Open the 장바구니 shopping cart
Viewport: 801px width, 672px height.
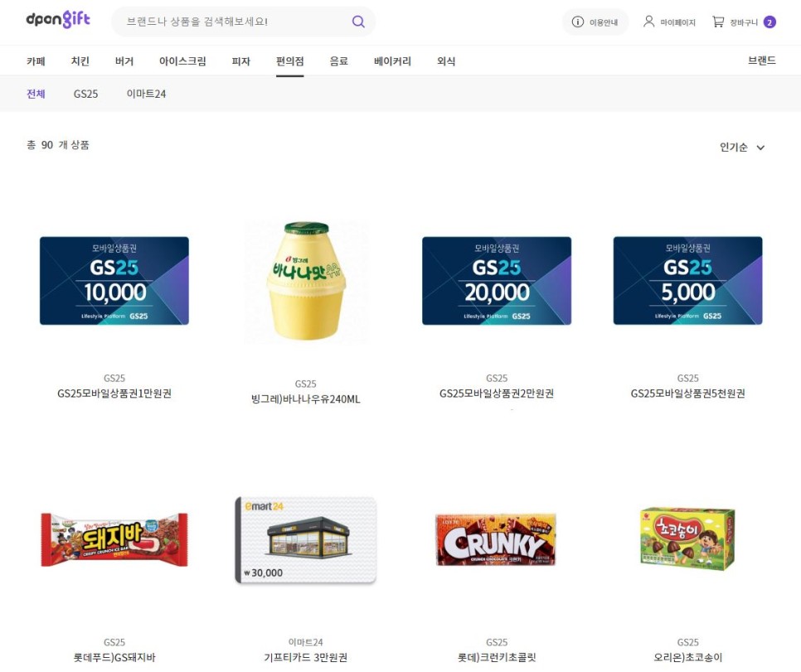tap(735, 22)
